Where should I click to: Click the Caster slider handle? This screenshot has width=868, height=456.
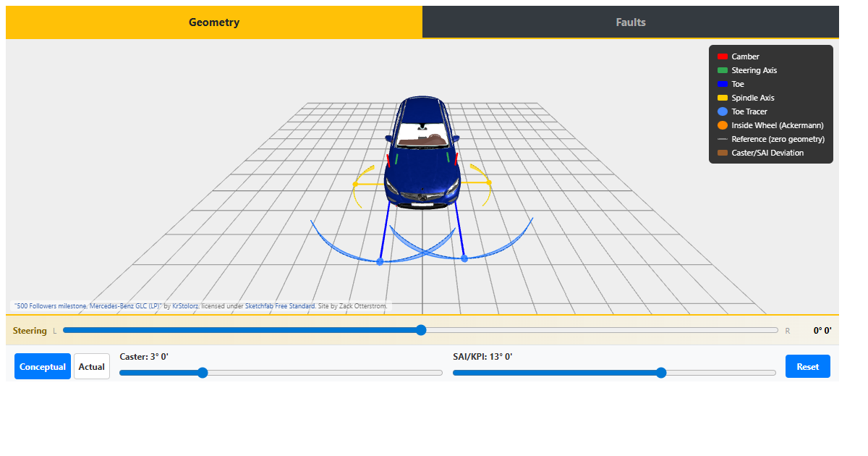pos(203,373)
